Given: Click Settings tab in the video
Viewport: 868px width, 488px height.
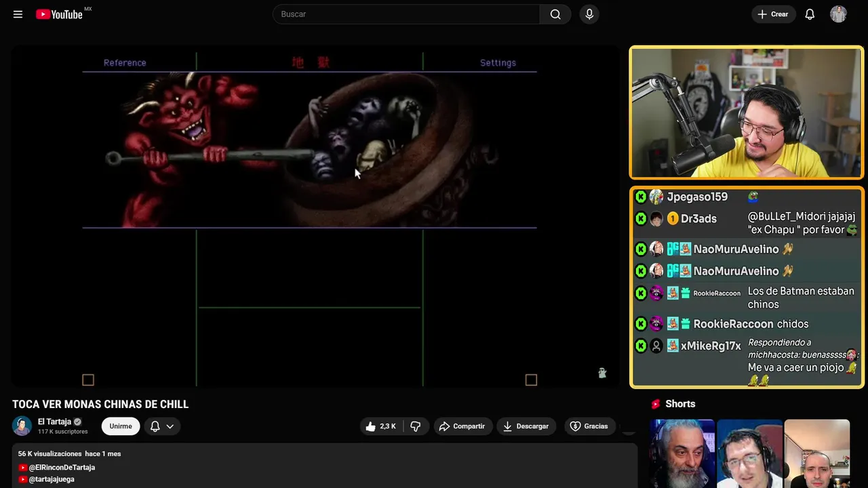Looking at the screenshot, I should (x=498, y=62).
